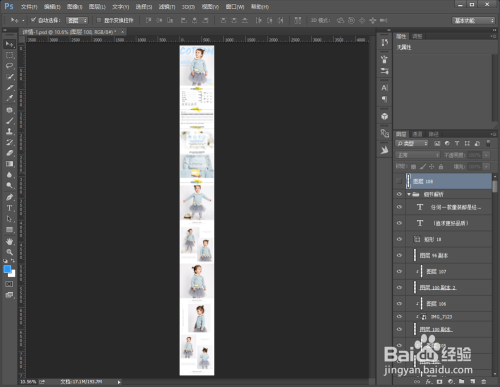Click create new layer icon
The image size is (500, 387).
click(x=473, y=381)
